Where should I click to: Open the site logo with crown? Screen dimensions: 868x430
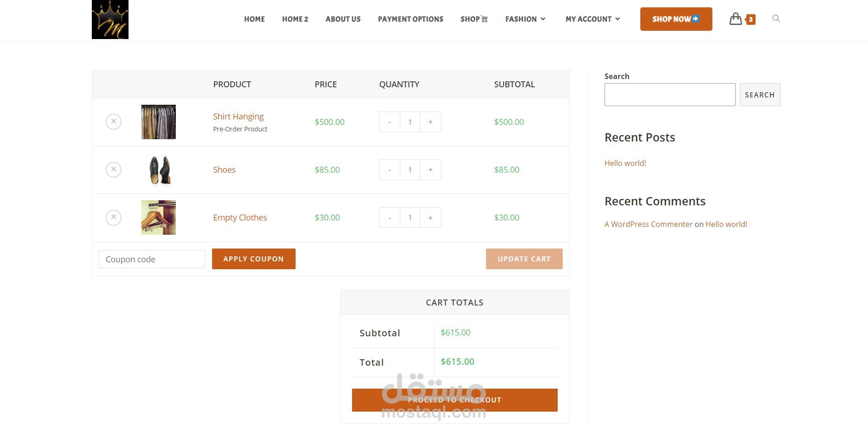[x=110, y=19]
